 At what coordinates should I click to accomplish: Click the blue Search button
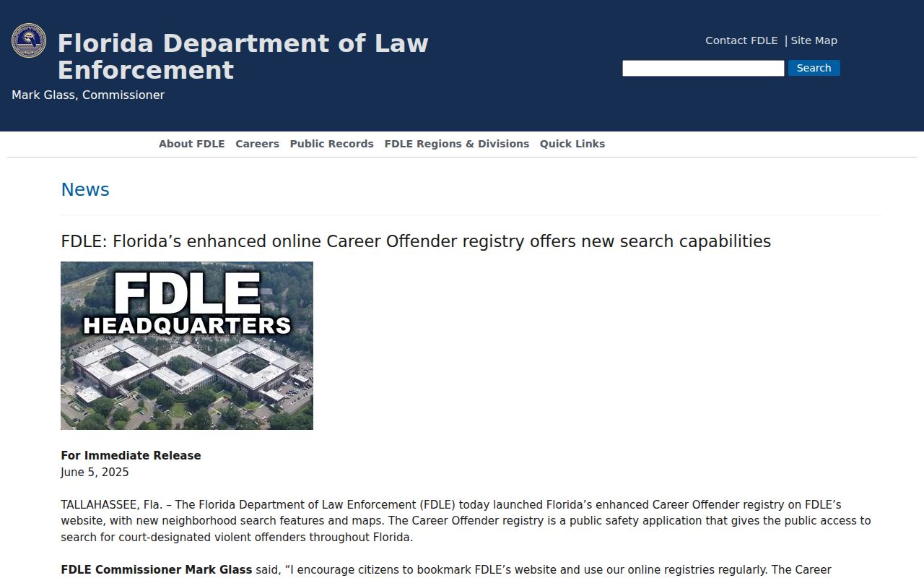pos(814,68)
